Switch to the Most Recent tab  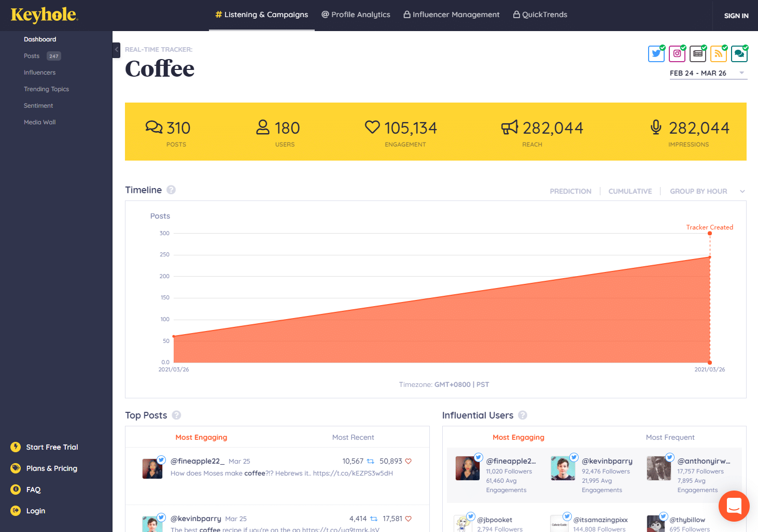353,437
